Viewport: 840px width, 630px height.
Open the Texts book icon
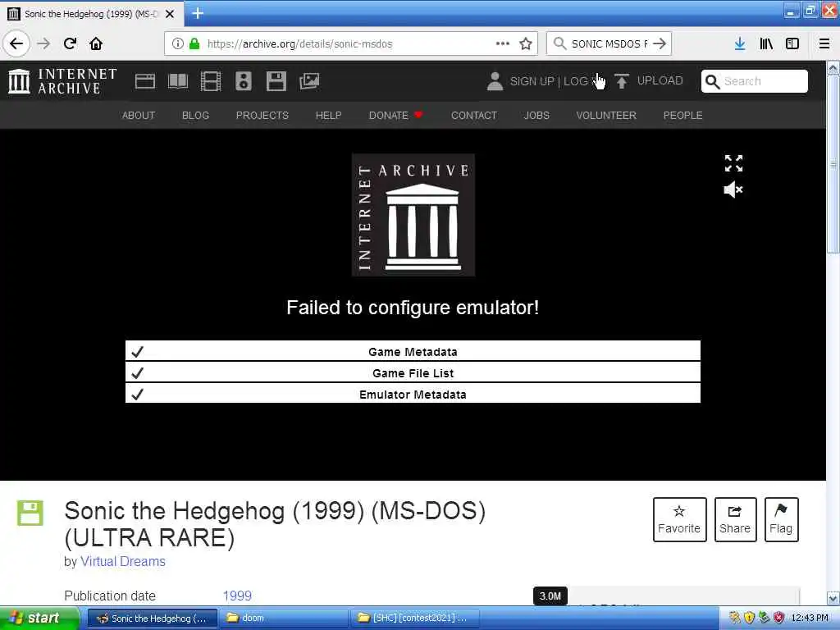pos(178,81)
